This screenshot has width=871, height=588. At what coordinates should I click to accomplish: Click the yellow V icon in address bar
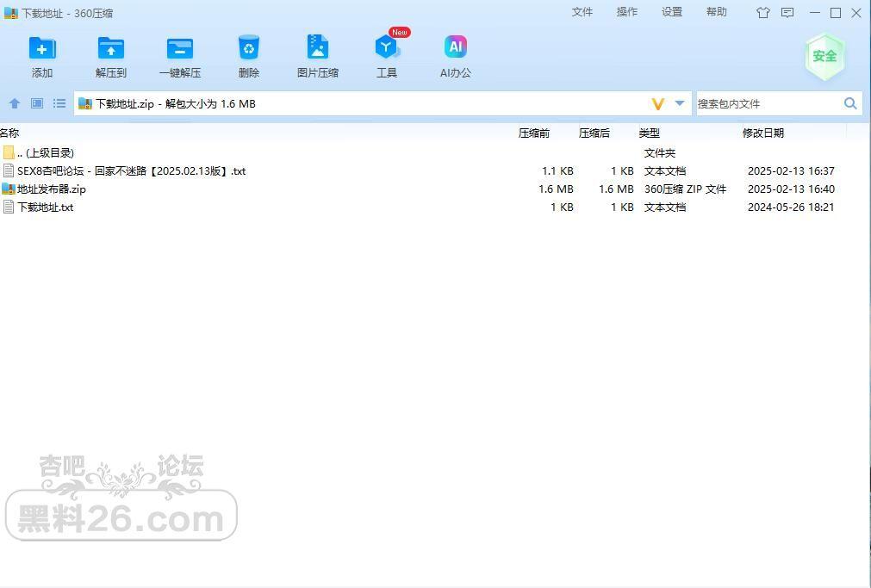click(658, 103)
